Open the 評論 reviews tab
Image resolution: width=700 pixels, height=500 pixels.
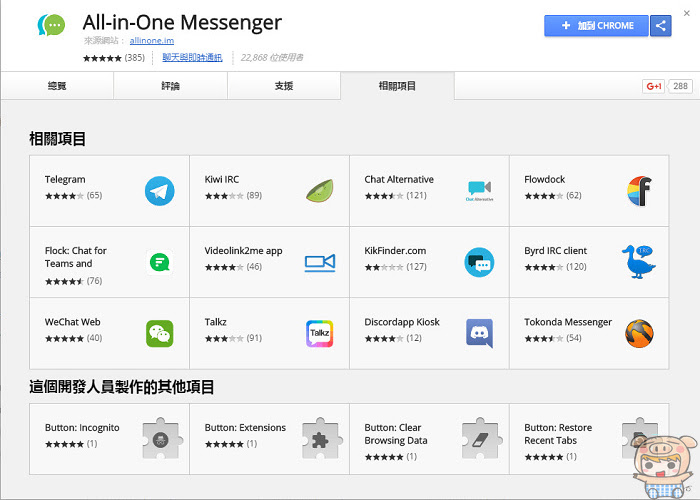[171, 86]
